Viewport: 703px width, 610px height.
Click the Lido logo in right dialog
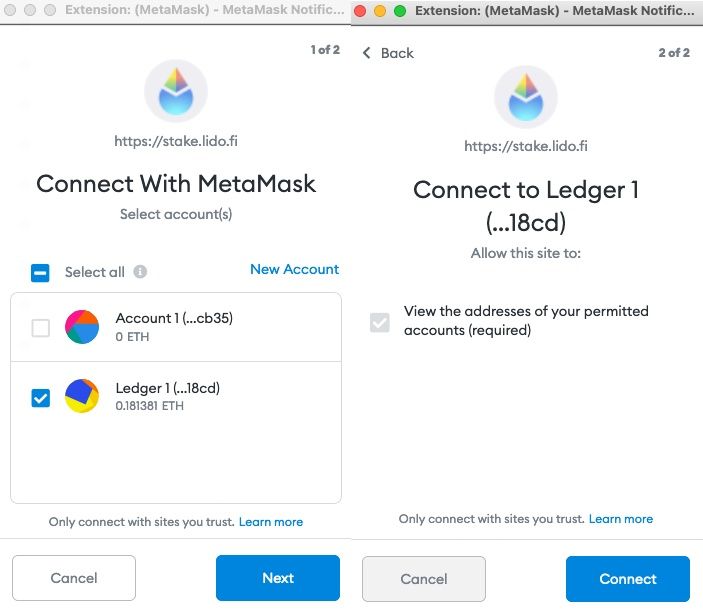click(x=525, y=97)
